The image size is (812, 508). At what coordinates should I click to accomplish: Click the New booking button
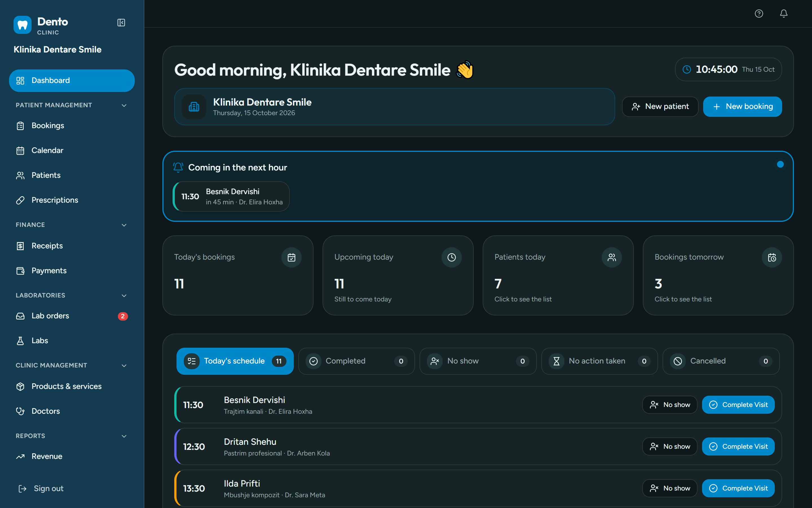click(x=742, y=107)
